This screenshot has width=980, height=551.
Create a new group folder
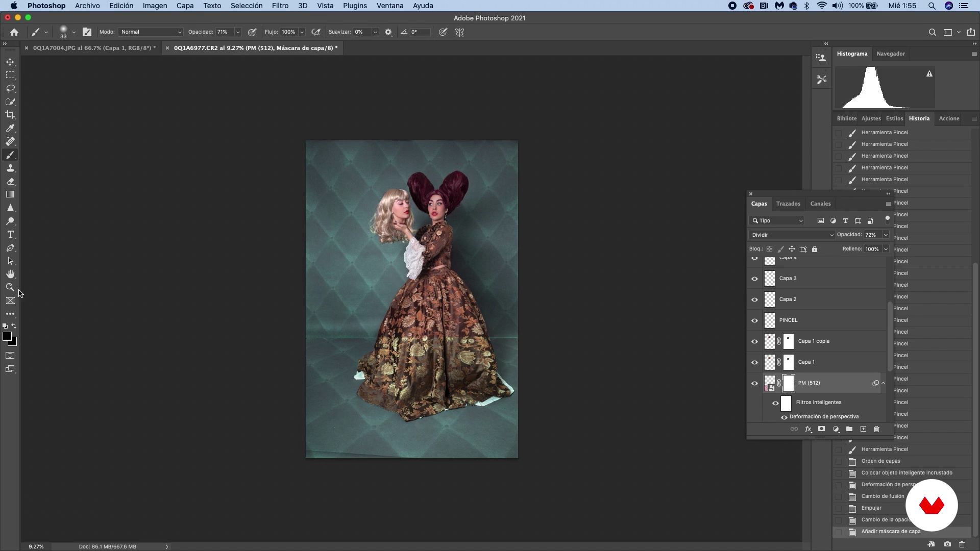(x=849, y=429)
